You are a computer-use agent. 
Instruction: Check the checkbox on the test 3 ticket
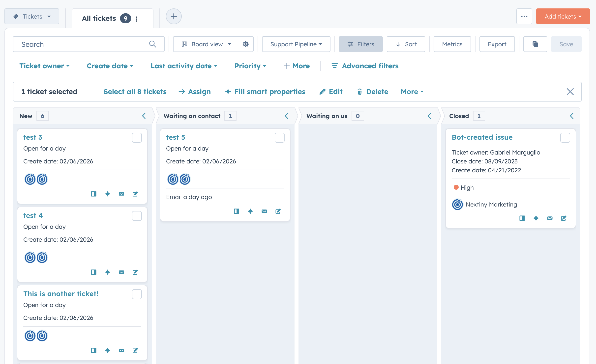(x=137, y=138)
